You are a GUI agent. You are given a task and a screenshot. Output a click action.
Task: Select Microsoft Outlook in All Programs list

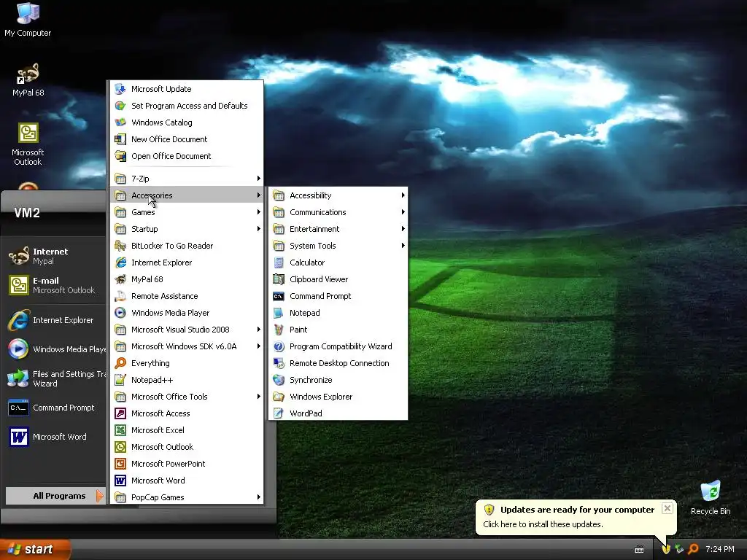pos(187,447)
